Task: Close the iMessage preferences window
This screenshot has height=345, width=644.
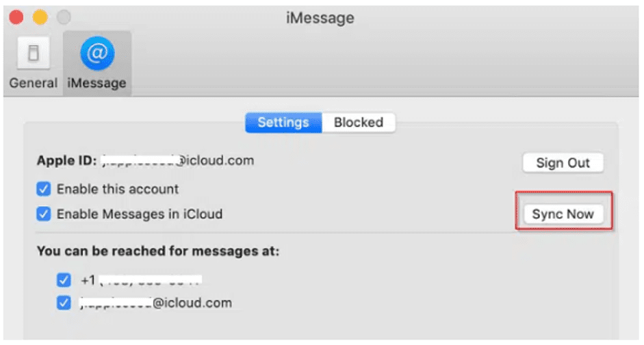Action: pos(16,17)
